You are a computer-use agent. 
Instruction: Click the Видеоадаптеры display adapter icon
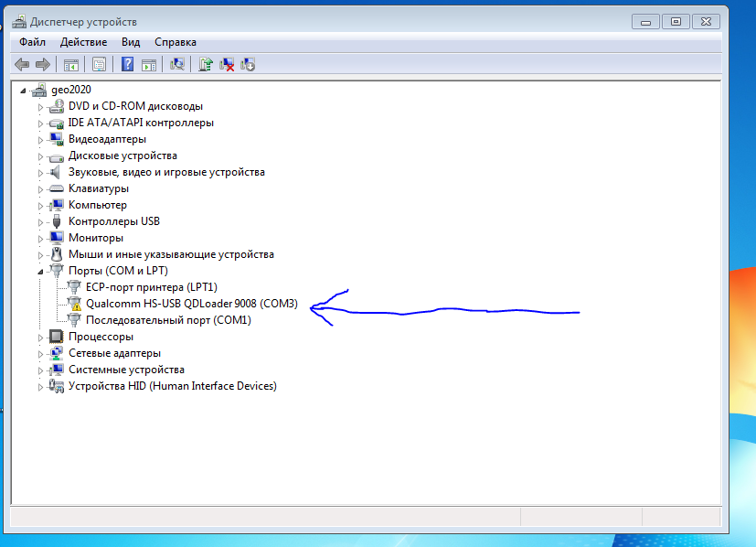click(57, 139)
